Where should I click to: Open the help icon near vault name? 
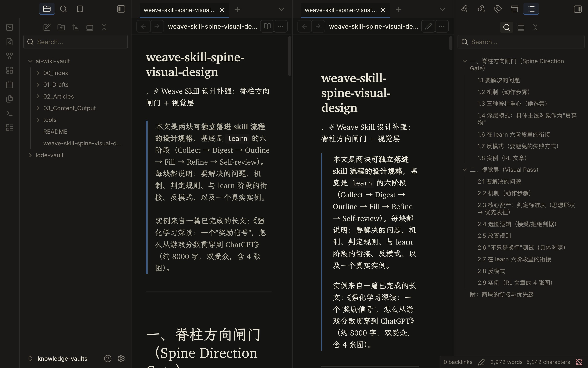108,359
